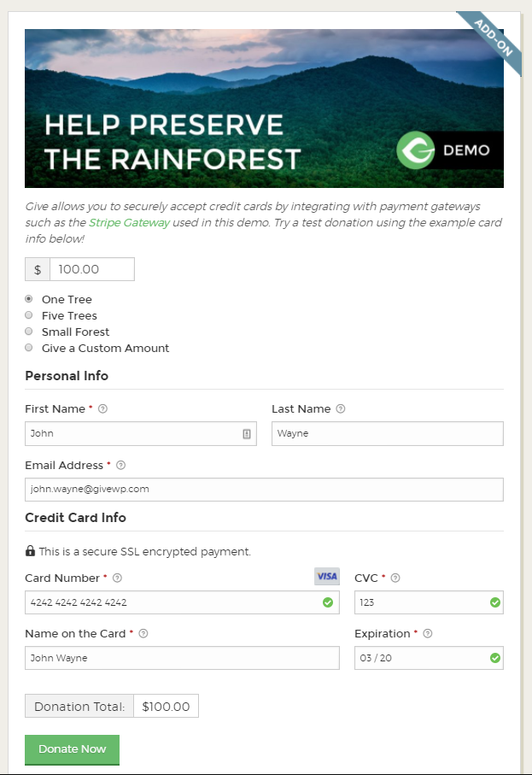
Task: Select Give a Custom Amount option
Action: [x=29, y=348]
